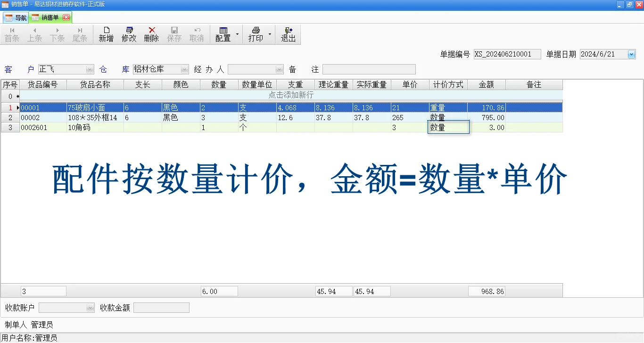Click the 取消 (cancel) undo icon
This screenshot has height=343, width=644.
click(197, 34)
